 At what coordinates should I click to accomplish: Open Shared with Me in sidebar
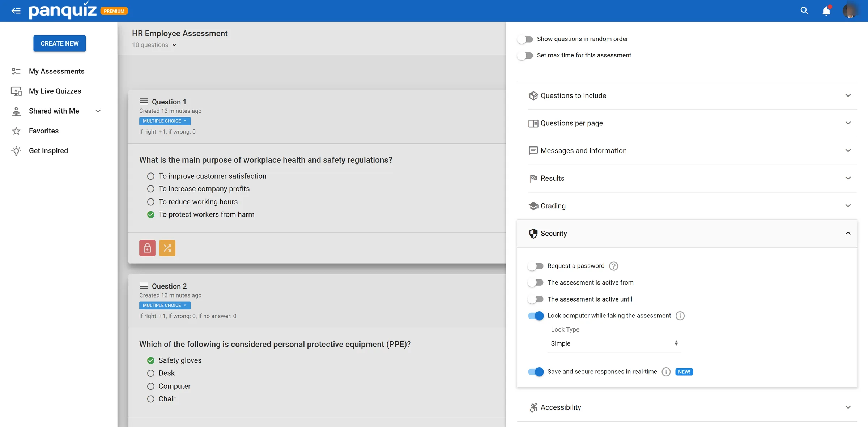pos(54,111)
